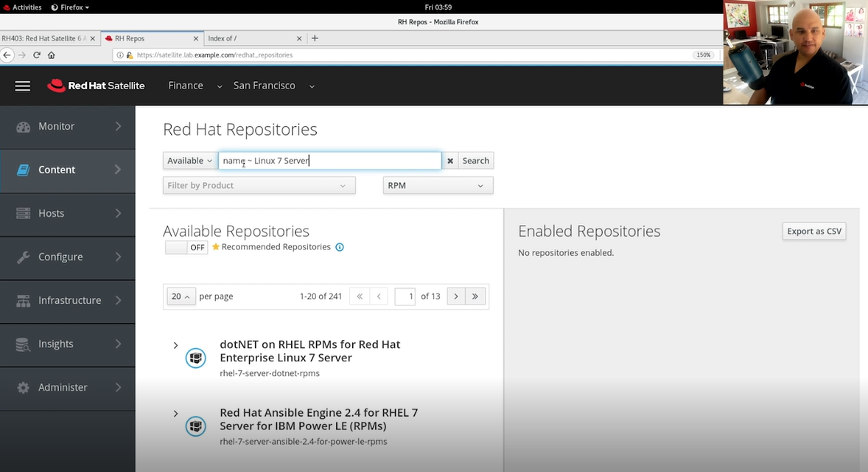
Task: Click rhel-7-server-ansible-2.4-for-power-le-rpms text
Action: pyautogui.click(x=304, y=442)
